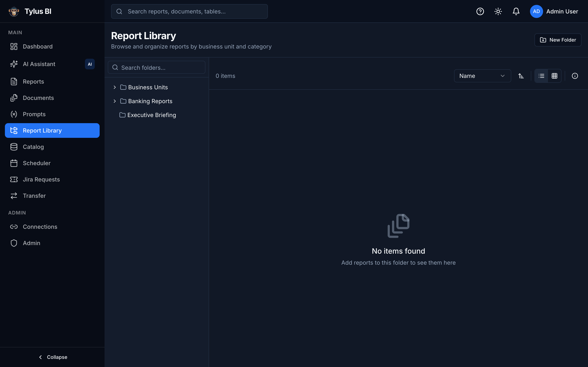Open the Jira Requests ticket icon
This screenshot has width=588, height=367.
tap(14, 179)
